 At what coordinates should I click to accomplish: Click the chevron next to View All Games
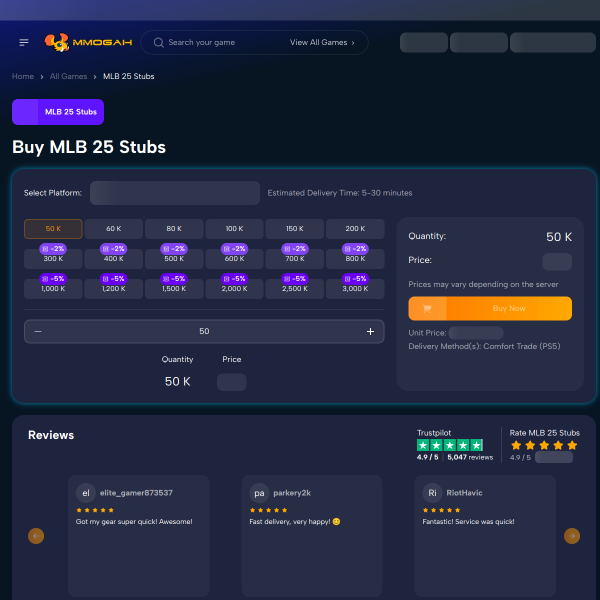(x=353, y=43)
